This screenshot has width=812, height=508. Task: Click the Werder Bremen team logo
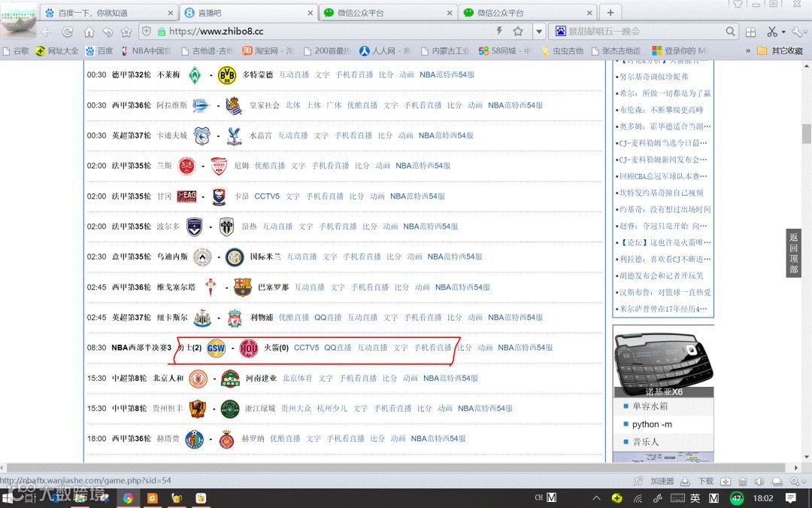tap(195, 75)
